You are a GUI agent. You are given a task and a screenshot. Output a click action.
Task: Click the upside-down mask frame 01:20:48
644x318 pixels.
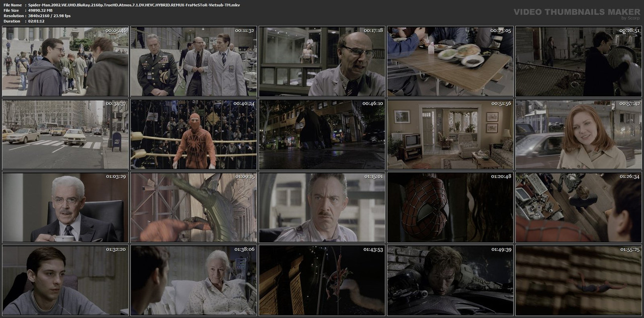point(450,207)
